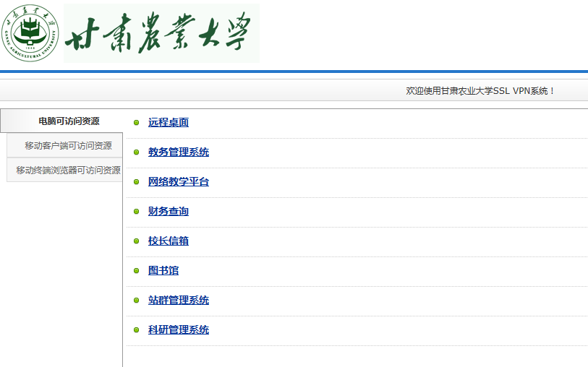
Task: Click the green bullet beside 校长信箱
Action: (x=137, y=241)
